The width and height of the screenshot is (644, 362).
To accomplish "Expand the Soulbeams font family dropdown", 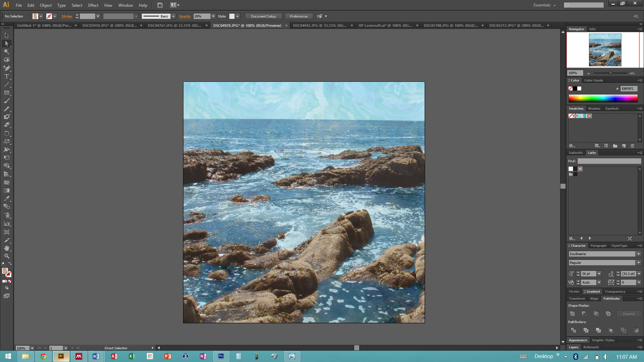I will pyautogui.click(x=638, y=254).
